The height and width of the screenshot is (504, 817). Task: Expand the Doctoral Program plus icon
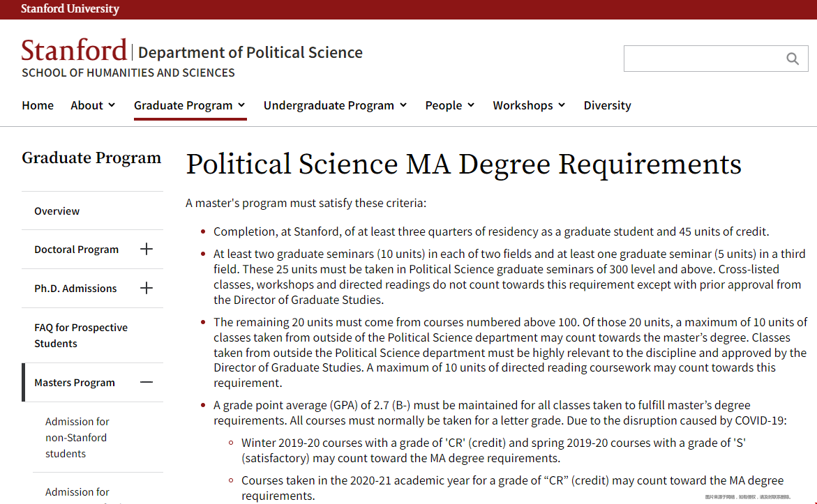(x=147, y=249)
